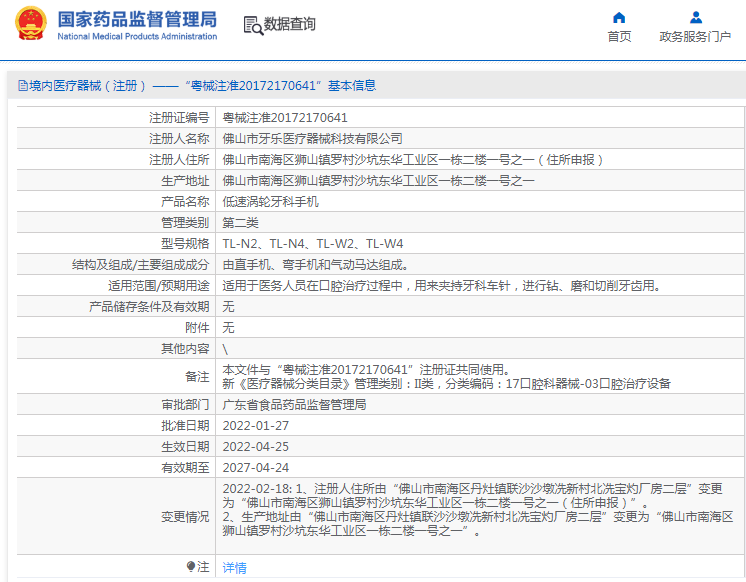The image size is (746, 582).
Task: Click the 变更情况 label
Action: click(185, 516)
